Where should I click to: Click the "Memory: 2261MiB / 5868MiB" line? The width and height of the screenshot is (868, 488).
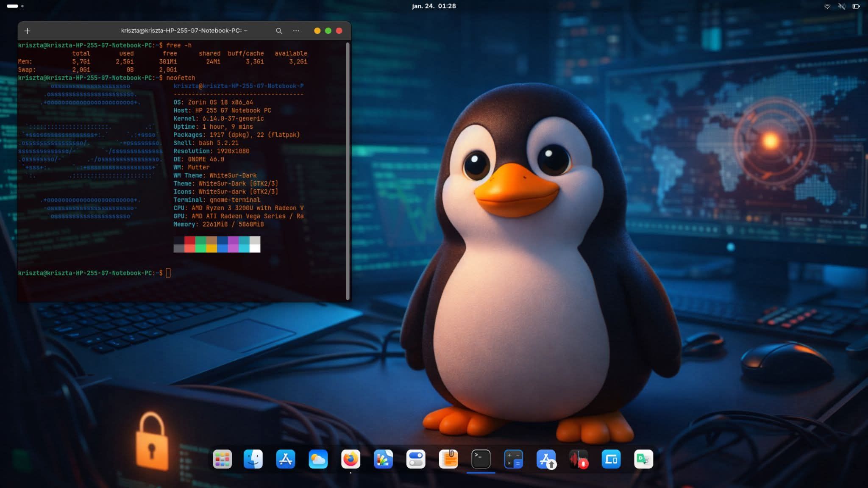(x=219, y=225)
